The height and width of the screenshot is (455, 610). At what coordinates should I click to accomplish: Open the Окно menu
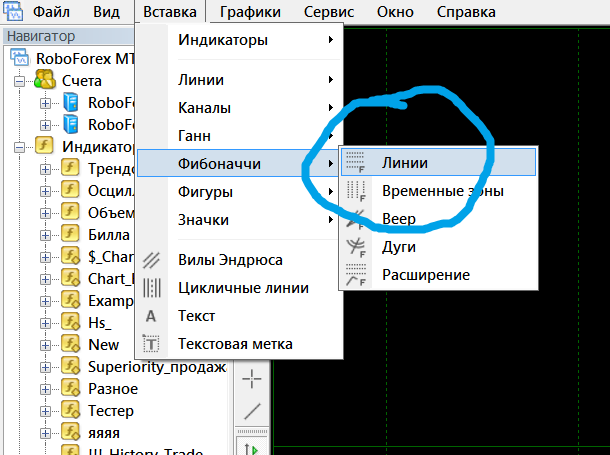click(x=395, y=12)
